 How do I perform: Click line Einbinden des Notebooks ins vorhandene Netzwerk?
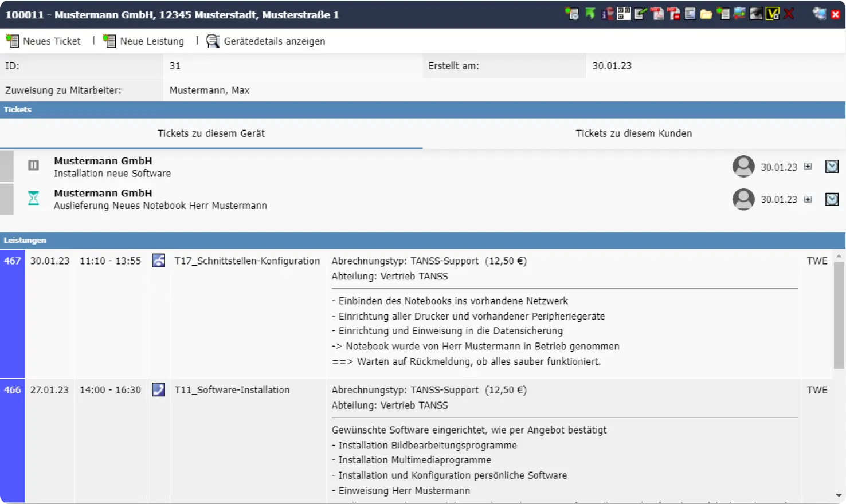point(450,301)
